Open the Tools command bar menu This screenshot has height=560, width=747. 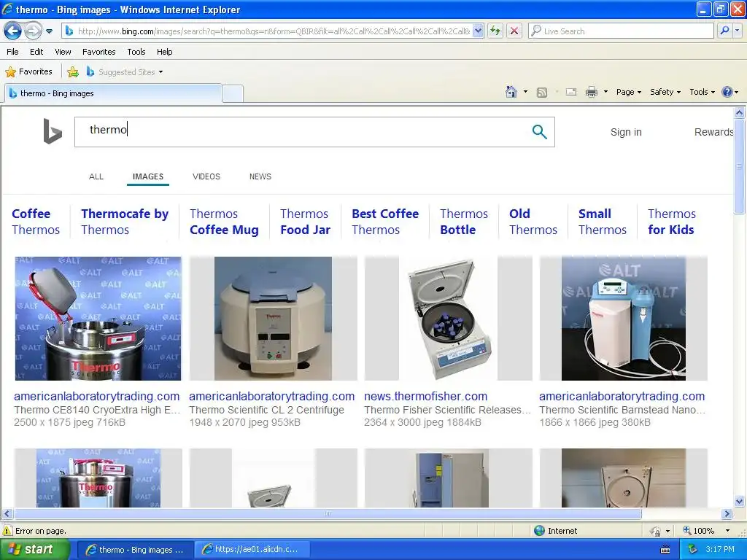click(x=702, y=92)
